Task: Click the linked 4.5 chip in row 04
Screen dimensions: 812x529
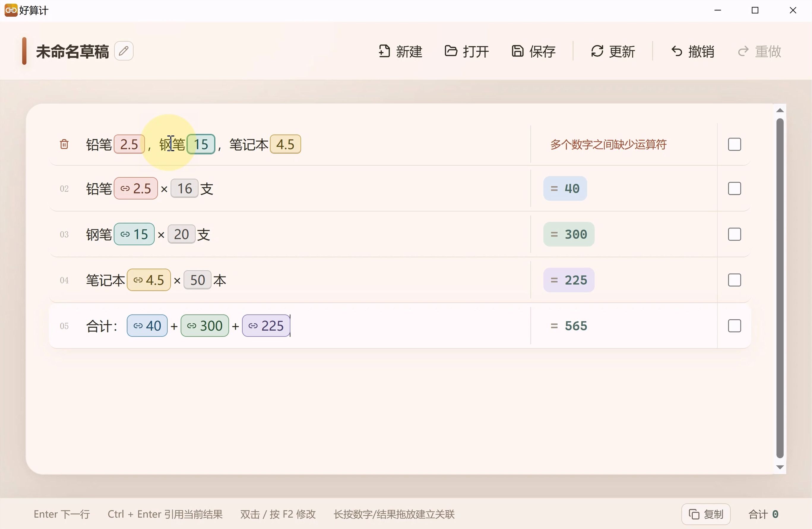Action: tap(149, 280)
